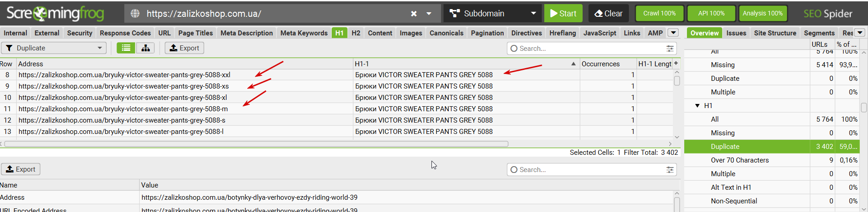868x212 pixels.
Task: Open the Duplicate filter dropdown
Action: click(54, 48)
